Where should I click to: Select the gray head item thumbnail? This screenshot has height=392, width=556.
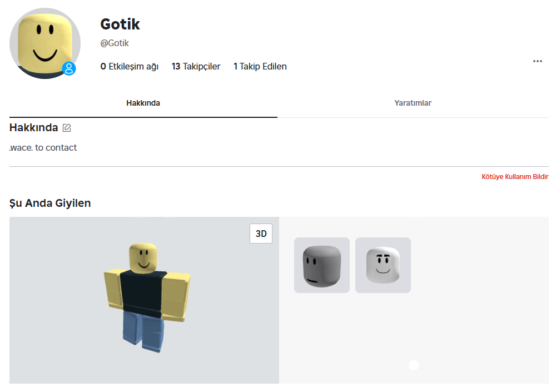321,265
